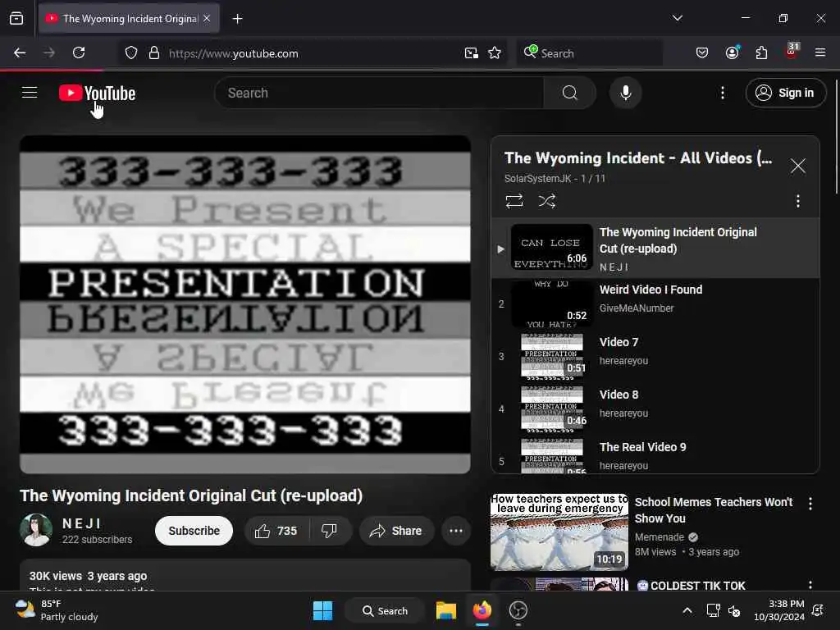The width and height of the screenshot is (840, 630).
Task: Open YouTube settings three-dot menu near Sign in
Action: pyautogui.click(x=722, y=93)
